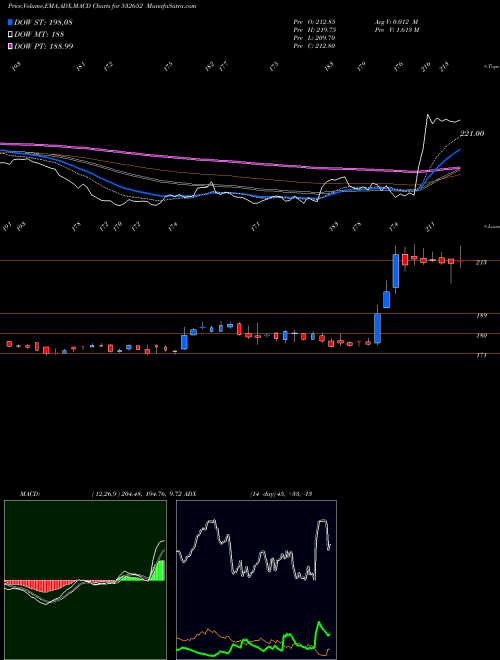Screen dimensions: 500x660
Task: Click the Pre L: 209.70 value
Action: click(314, 38)
